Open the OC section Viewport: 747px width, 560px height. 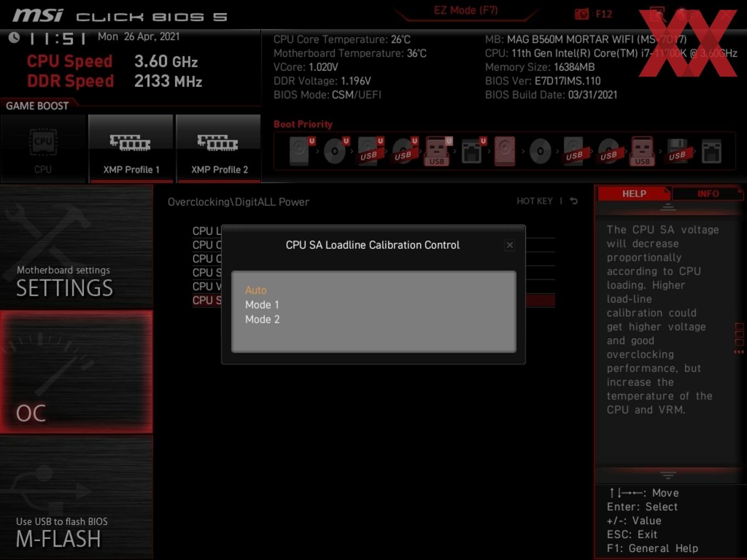coord(76,372)
